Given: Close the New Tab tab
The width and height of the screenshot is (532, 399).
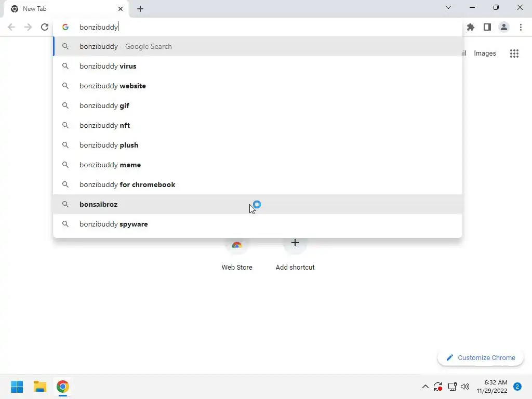Looking at the screenshot, I should click(121, 9).
